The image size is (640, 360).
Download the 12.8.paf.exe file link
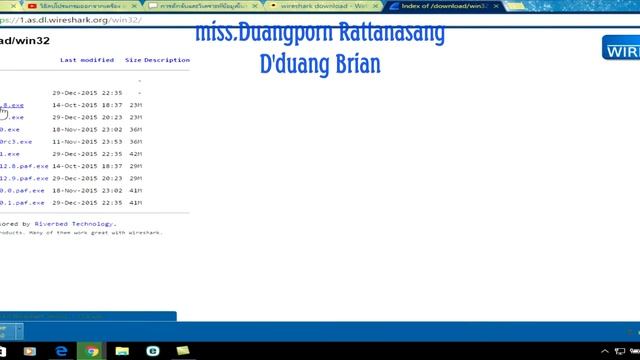click(24, 166)
